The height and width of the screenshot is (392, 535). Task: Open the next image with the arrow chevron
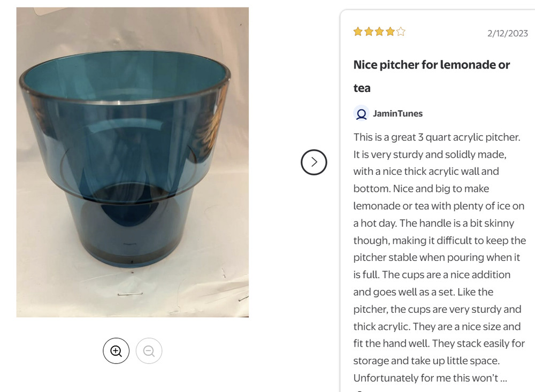click(x=314, y=162)
